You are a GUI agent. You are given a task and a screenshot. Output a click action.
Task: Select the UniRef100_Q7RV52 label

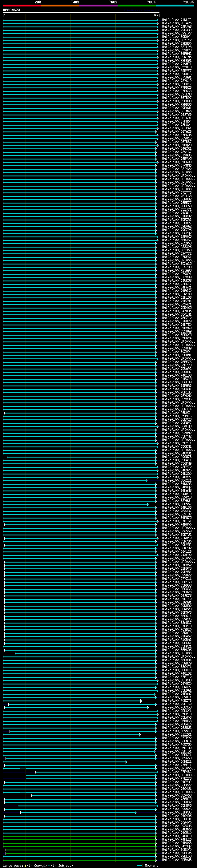[177, 565]
